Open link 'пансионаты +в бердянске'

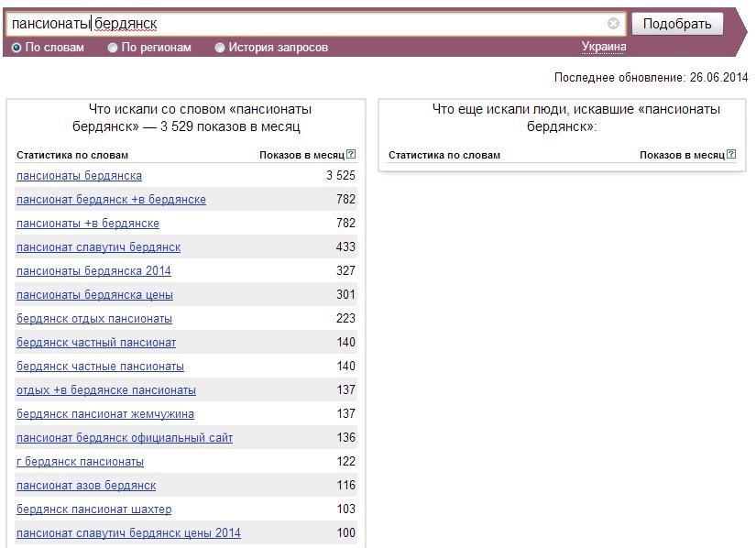(x=88, y=224)
